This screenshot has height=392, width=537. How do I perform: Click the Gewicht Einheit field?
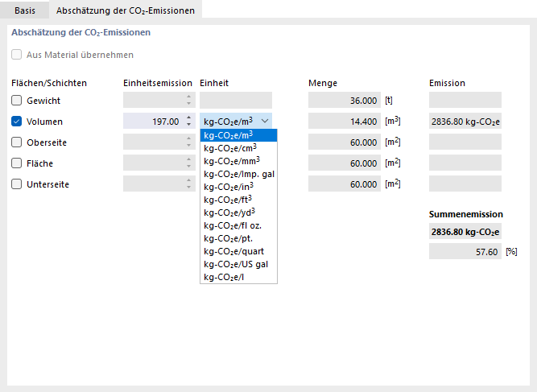point(236,100)
